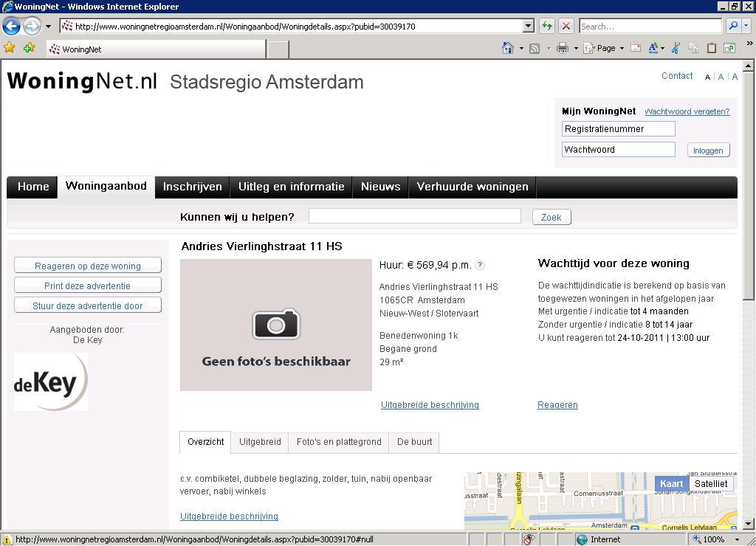Switch the map to Satelliet view

[x=711, y=484]
